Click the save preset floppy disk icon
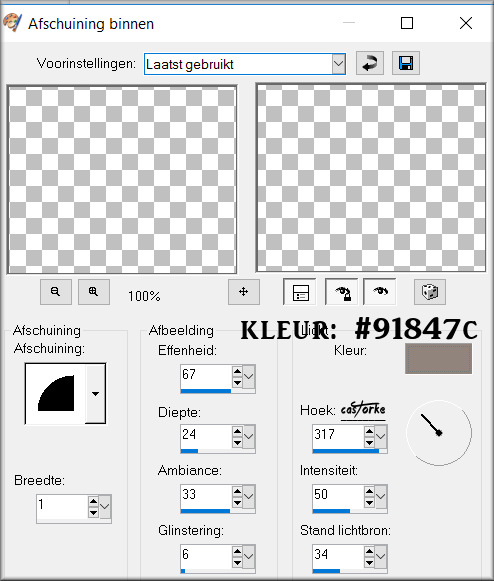Image resolution: width=494 pixels, height=581 pixels. pyautogui.click(x=406, y=63)
